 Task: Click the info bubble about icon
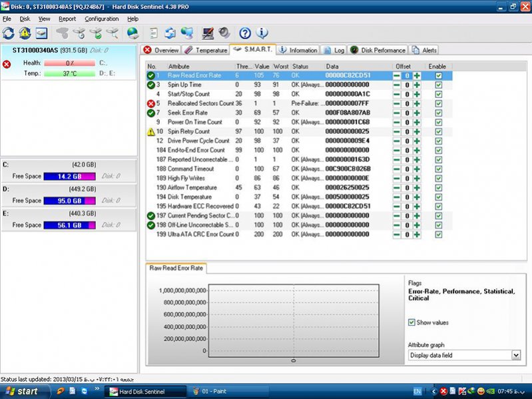click(262, 33)
